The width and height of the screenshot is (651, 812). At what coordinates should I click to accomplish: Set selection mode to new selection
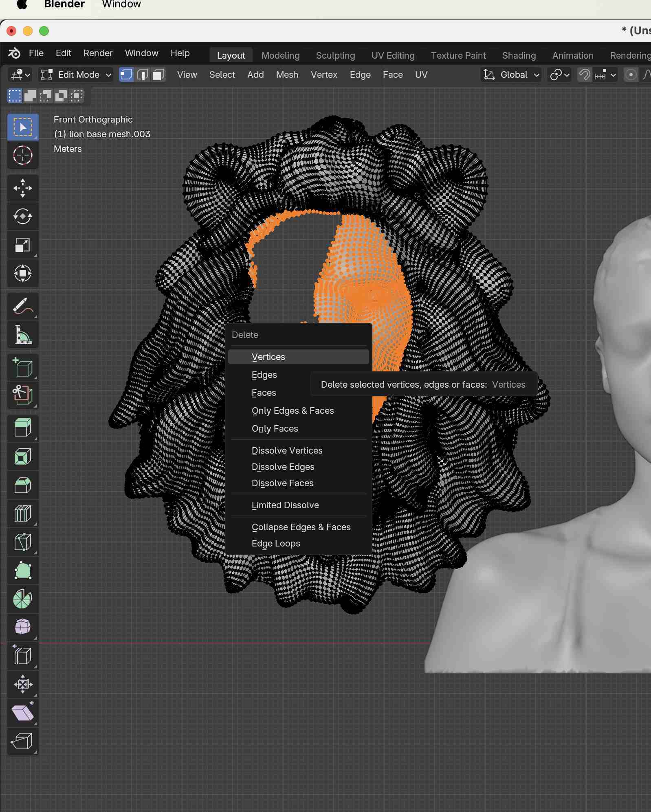pyautogui.click(x=15, y=96)
